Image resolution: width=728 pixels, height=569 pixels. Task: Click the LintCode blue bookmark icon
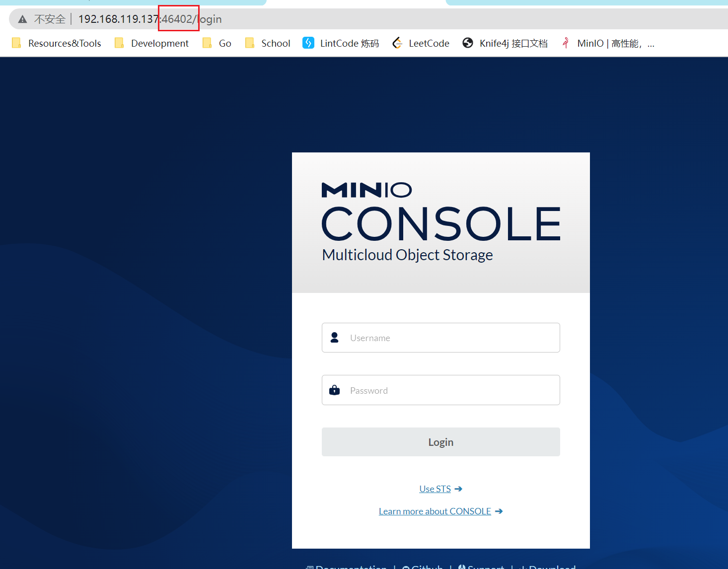[308, 43]
